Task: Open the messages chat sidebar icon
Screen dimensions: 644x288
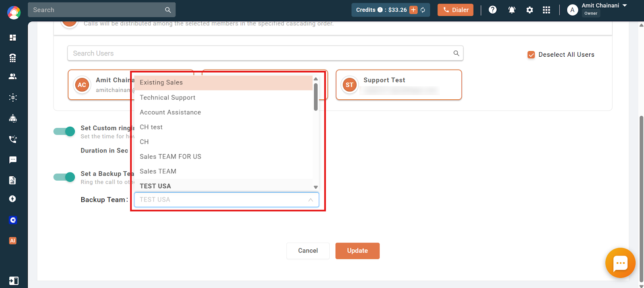Action: [13, 160]
